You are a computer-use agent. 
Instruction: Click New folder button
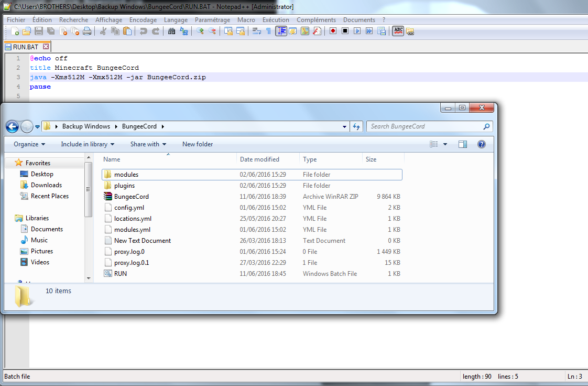pyautogui.click(x=198, y=144)
